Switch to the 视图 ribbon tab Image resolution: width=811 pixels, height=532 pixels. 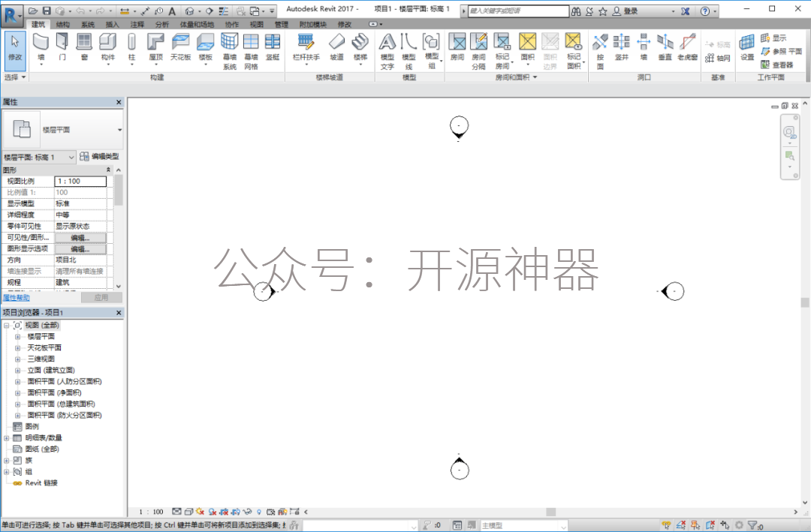[257, 24]
